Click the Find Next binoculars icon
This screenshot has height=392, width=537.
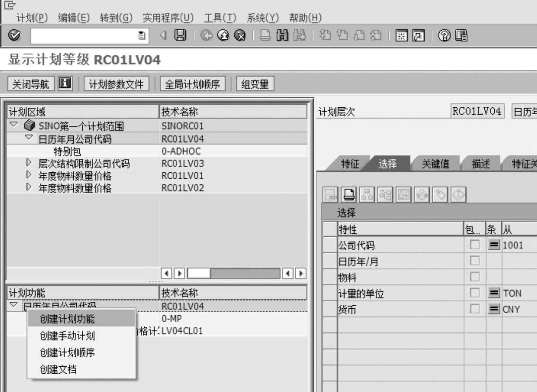click(x=299, y=35)
